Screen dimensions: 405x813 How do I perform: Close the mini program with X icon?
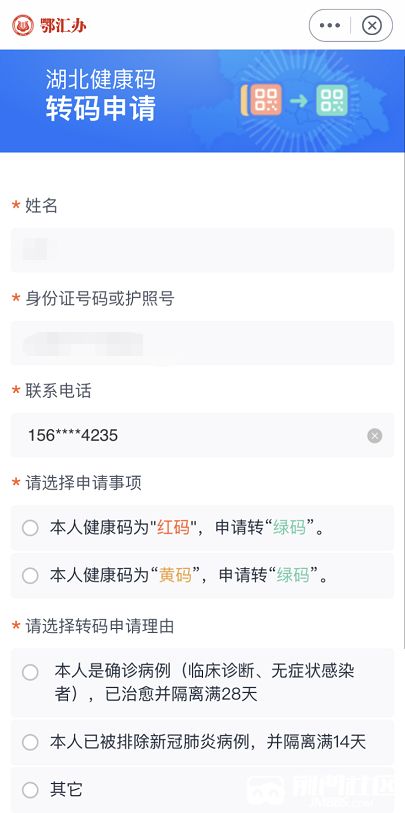pyautogui.click(x=372, y=25)
